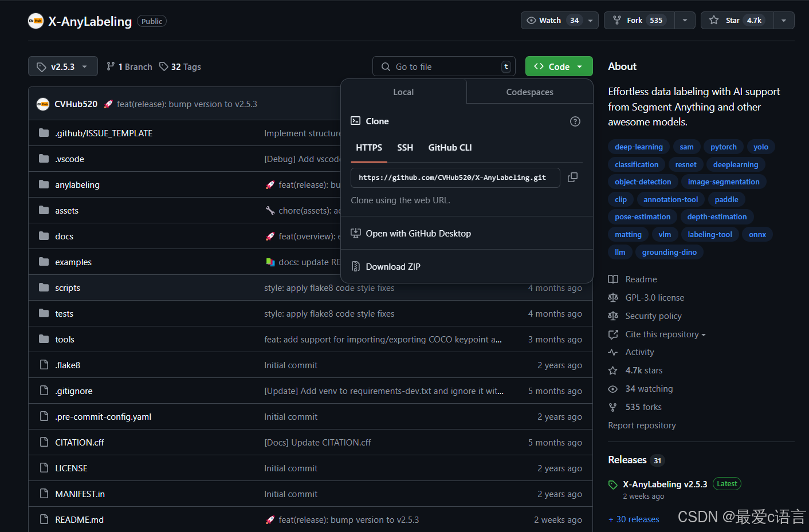Screen dimensions: 809x532
Task: Click the tag icon of the latest release
Action: 613,485
